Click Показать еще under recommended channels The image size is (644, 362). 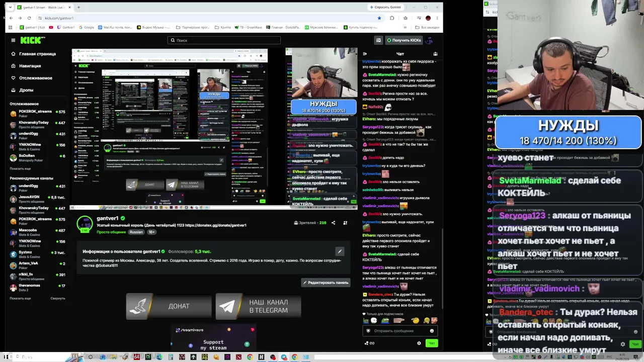(x=20, y=298)
